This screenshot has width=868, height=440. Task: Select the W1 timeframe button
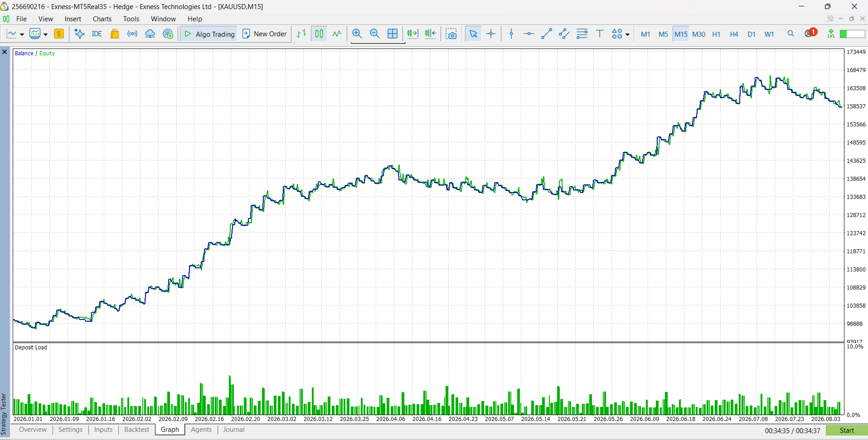click(769, 34)
